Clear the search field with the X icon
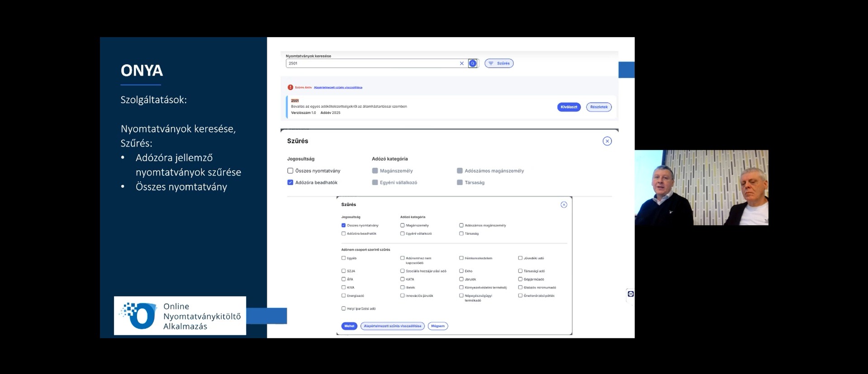Viewport: 868px width, 374px height. 461,63
